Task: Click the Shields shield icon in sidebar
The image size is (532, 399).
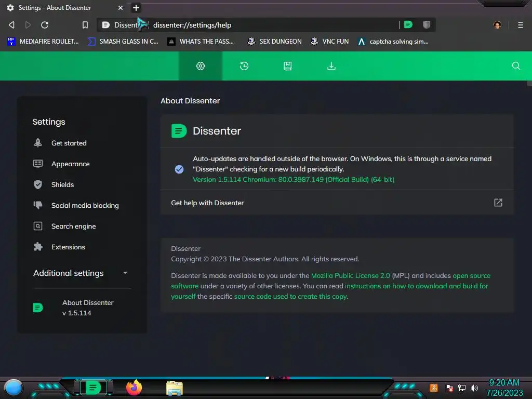Action: 38,184
